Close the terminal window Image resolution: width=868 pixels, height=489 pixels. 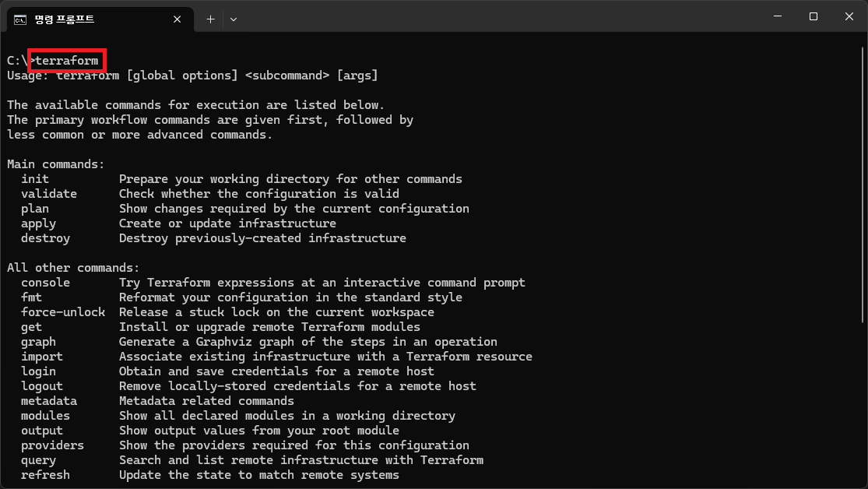[x=849, y=16]
